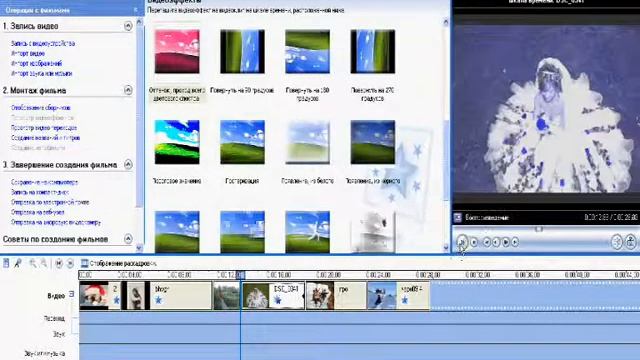Click Импорт звука или музыки link

point(42,73)
